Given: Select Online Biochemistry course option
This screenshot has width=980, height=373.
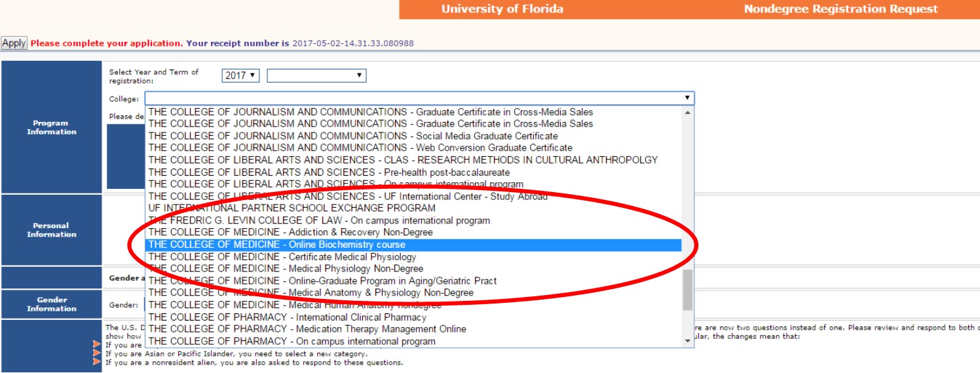Looking at the screenshot, I should coord(413,245).
